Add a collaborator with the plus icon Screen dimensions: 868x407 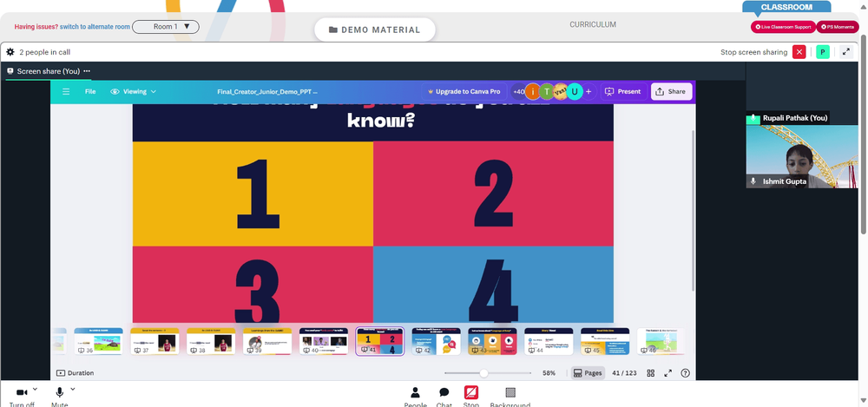[589, 91]
